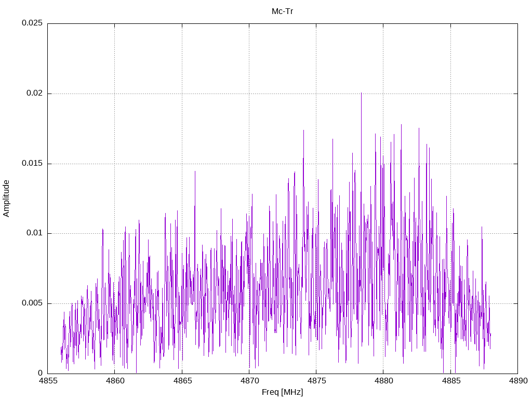Click the x-axis tick label 4855
532x399 pixels.
(x=47, y=381)
